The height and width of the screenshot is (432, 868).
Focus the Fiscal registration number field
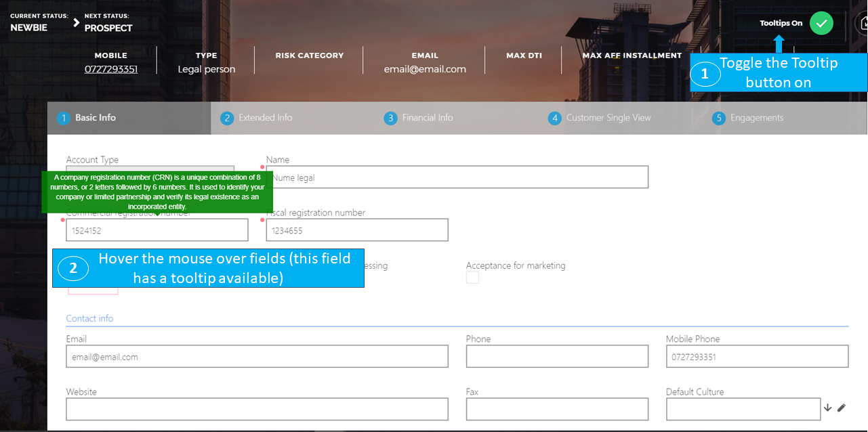(x=357, y=230)
